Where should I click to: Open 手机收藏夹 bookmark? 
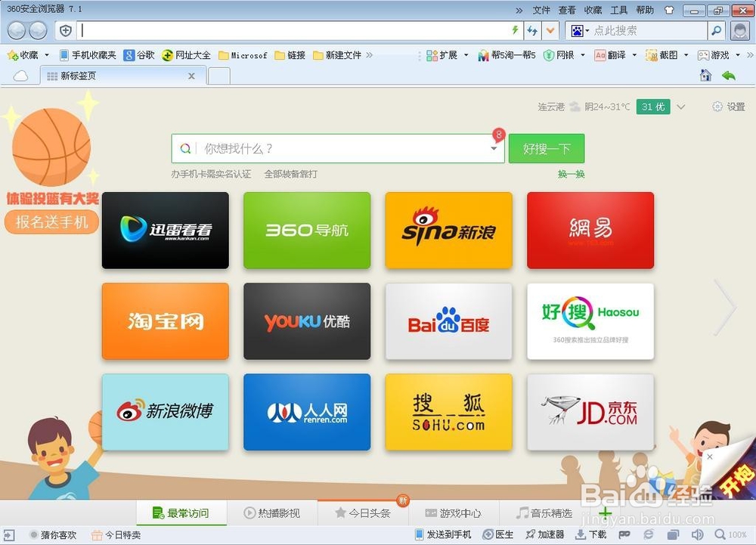tap(88, 55)
